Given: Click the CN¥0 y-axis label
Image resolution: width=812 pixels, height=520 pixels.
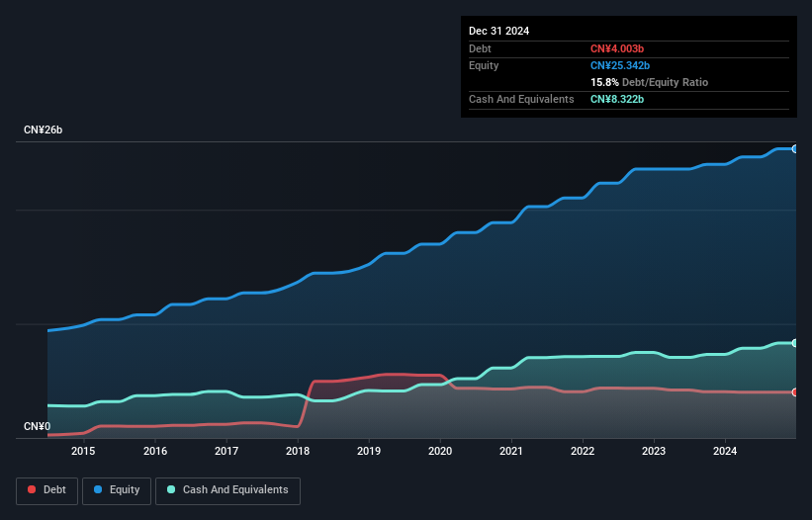Looking at the screenshot, I should pyautogui.click(x=38, y=426).
